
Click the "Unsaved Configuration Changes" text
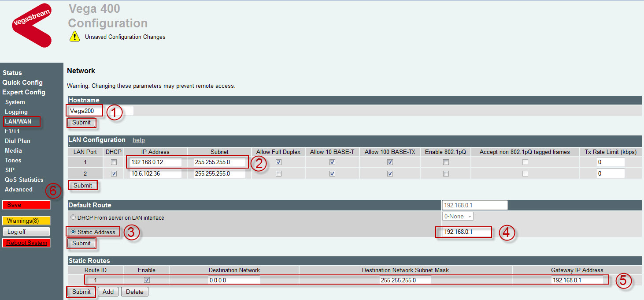point(125,37)
